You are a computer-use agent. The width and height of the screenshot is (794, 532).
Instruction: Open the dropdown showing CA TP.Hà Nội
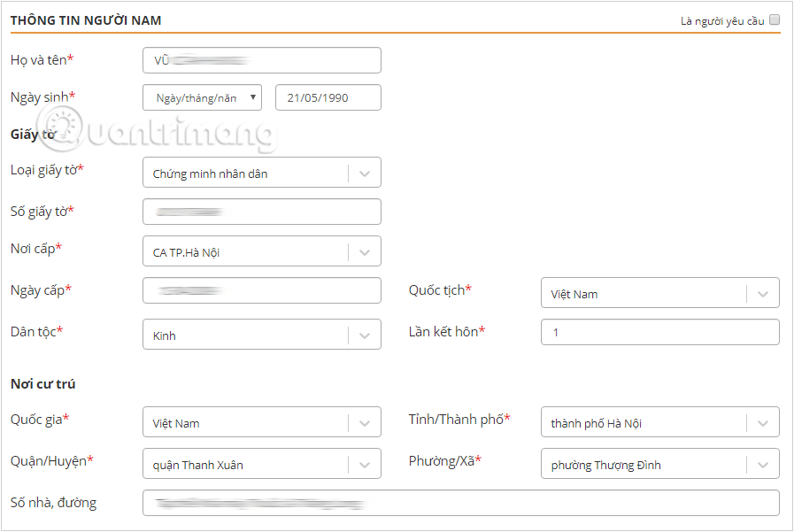coord(248,251)
